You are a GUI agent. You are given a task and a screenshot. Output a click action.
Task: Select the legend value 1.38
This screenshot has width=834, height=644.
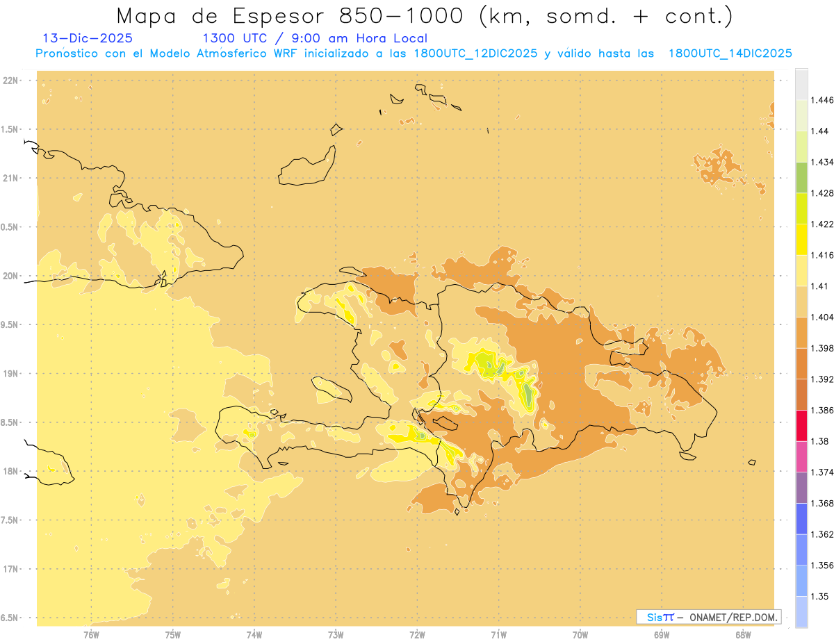pyautogui.click(x=821, y=441)
